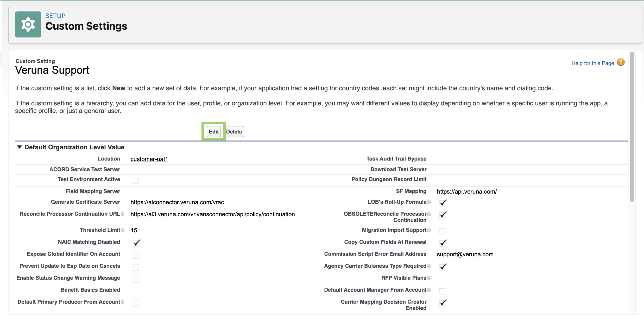Collapse the Default Organization Level Value section

19,147
